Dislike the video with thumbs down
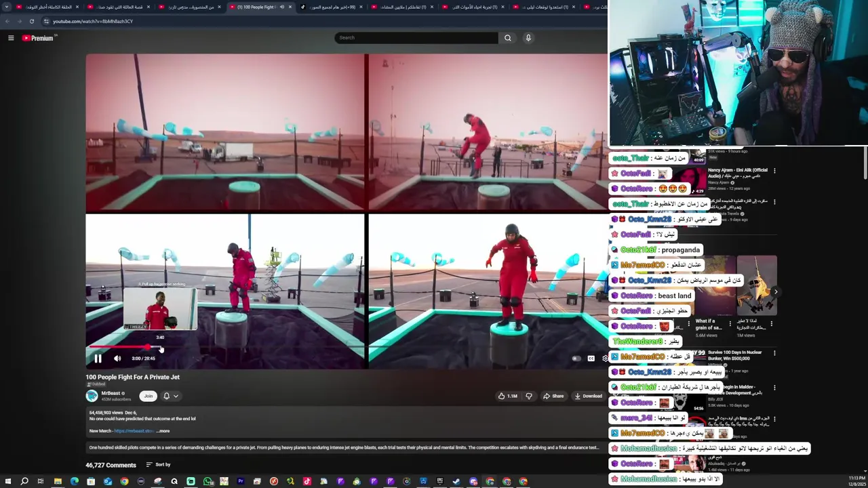The image size is (868, 488). point(529,396)
